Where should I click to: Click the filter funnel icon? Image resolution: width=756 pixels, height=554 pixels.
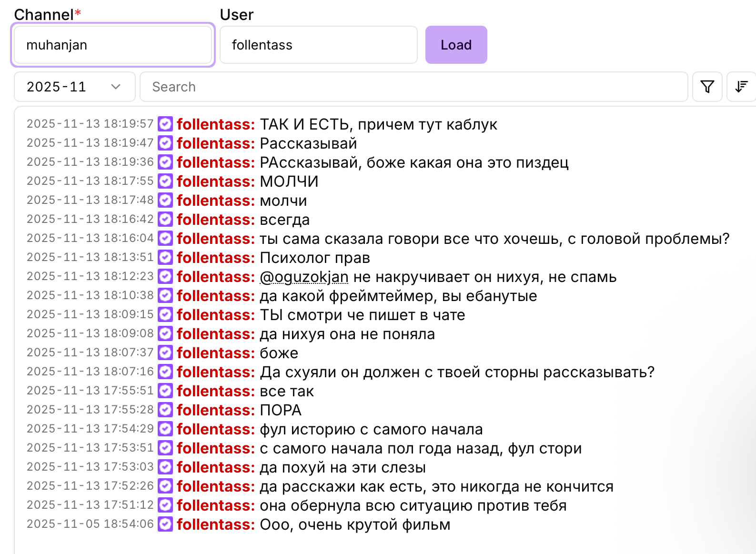pyautogui.click(x=707, y=87)
